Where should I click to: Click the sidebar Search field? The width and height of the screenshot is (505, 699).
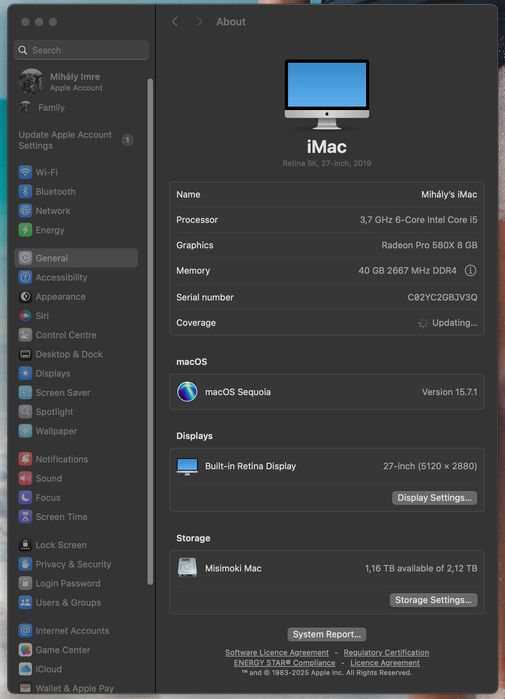tap(81, 50)
